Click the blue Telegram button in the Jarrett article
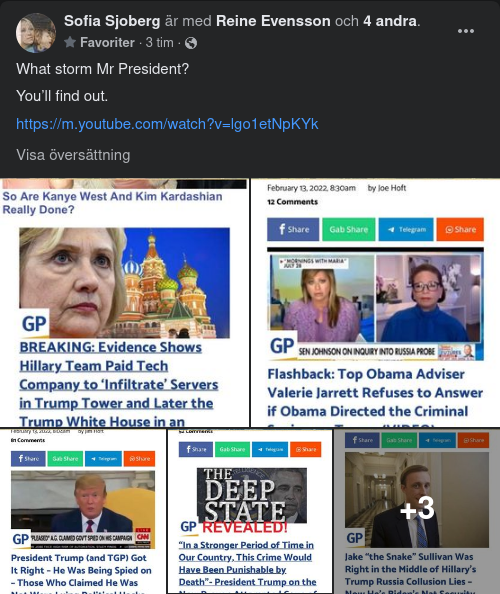This screenshot has height=594, width=500. [x=406, y=229]
